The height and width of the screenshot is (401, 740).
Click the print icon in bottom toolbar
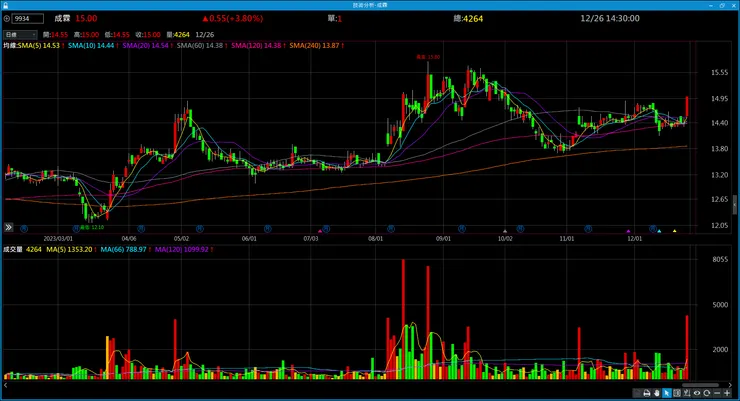[647, 393]
